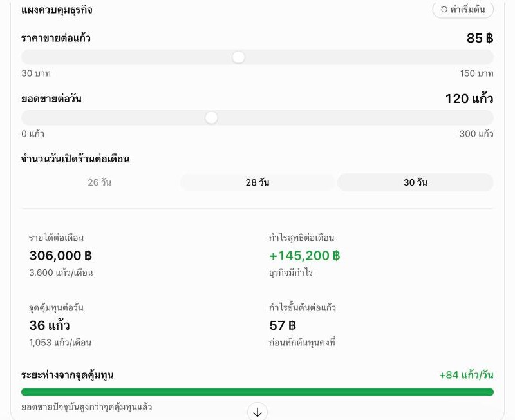Screen dimensions: 515x420
Task: Click the แผงควบคุมธุรกิจ heading
Action: (x=57, y=10)
